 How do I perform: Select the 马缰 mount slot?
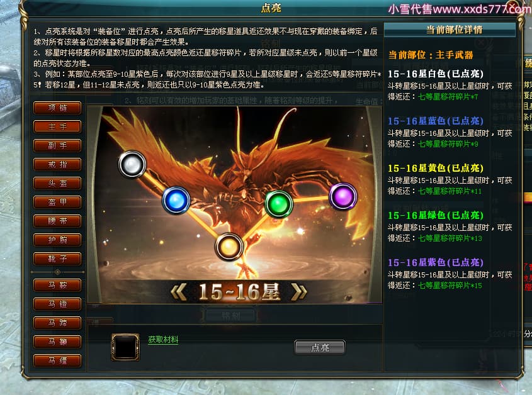[57, 361]
